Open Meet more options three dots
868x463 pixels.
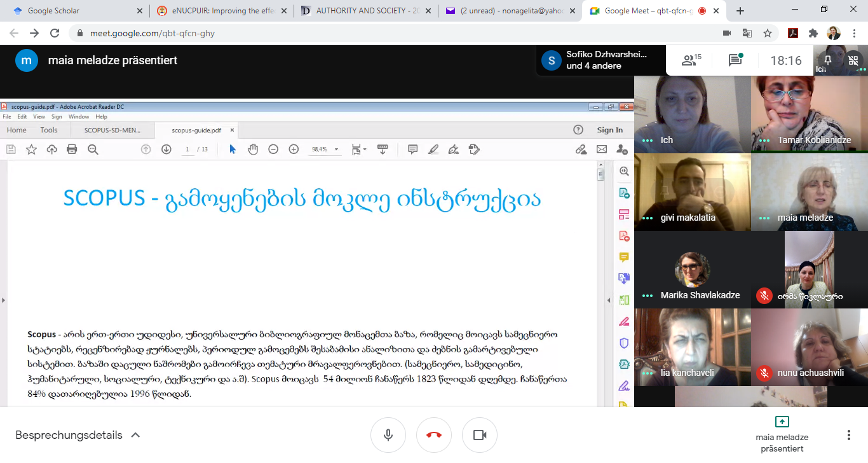(849, 435)
